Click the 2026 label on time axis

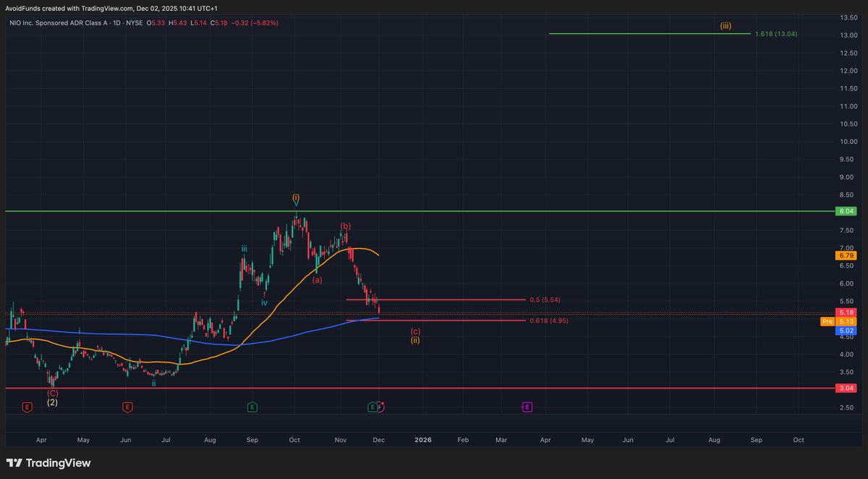(x=422, y=439)
